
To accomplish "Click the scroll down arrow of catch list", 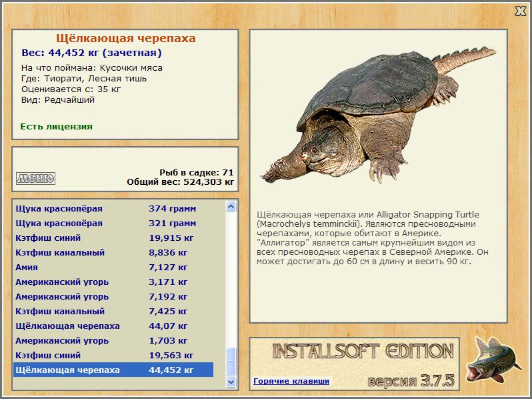I will 231,382.
